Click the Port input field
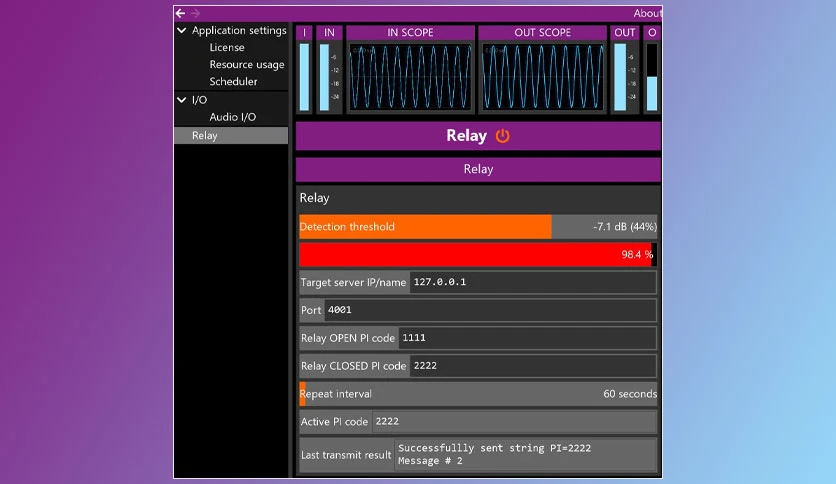 (x=491, y=310)
